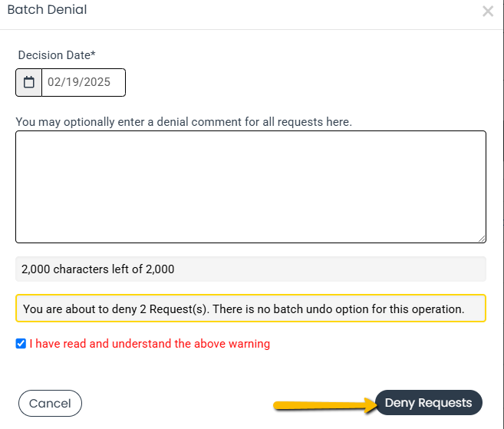The height and width of the screenshot is (429, 504).
Task: Click the 'I have read and understand' label
Action: pos(150,344)
